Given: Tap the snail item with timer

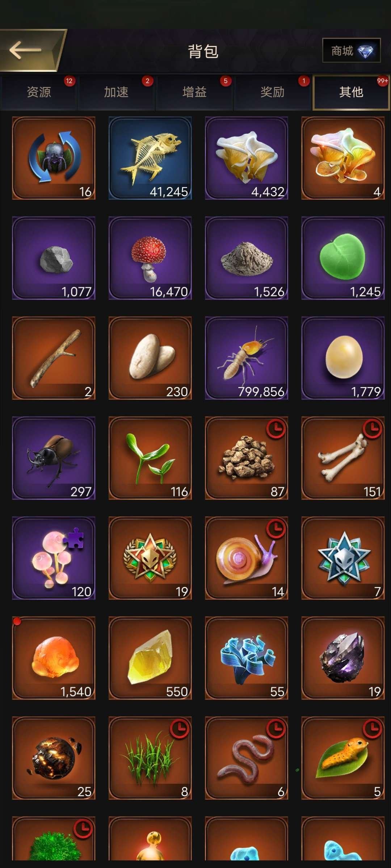Looking at the screenshot, I should 247,558.
